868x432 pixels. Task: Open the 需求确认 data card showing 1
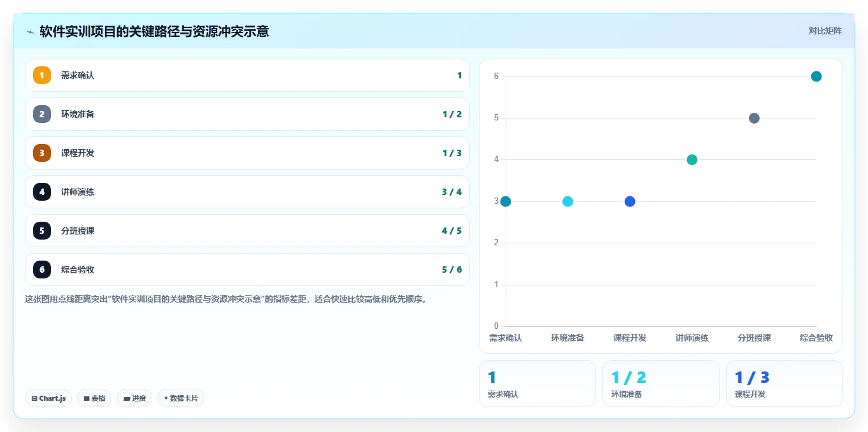(537, 384)
